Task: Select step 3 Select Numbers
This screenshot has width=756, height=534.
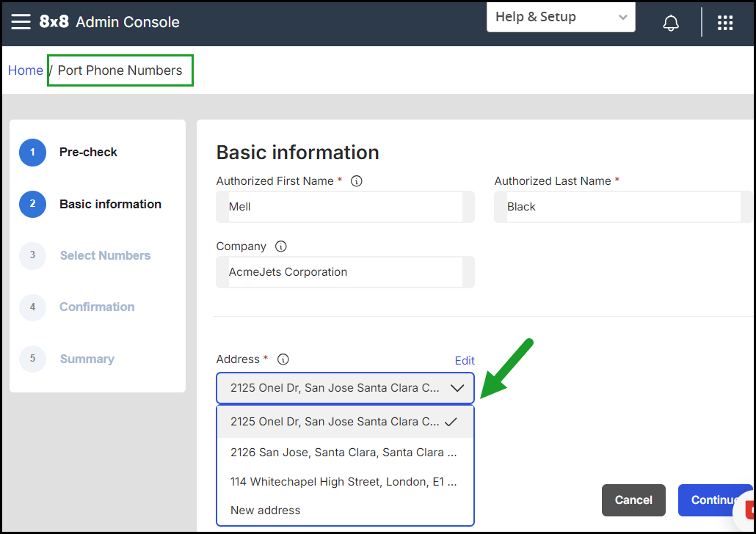Action: click(85, 255)
